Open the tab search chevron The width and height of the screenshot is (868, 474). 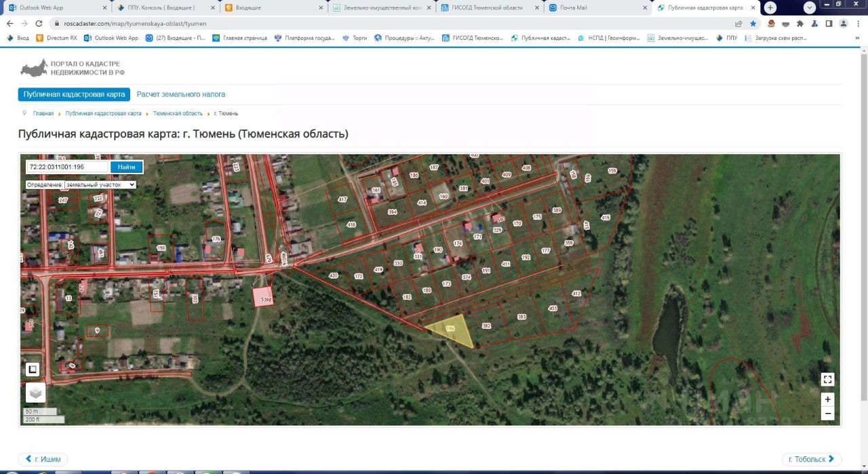810,7
